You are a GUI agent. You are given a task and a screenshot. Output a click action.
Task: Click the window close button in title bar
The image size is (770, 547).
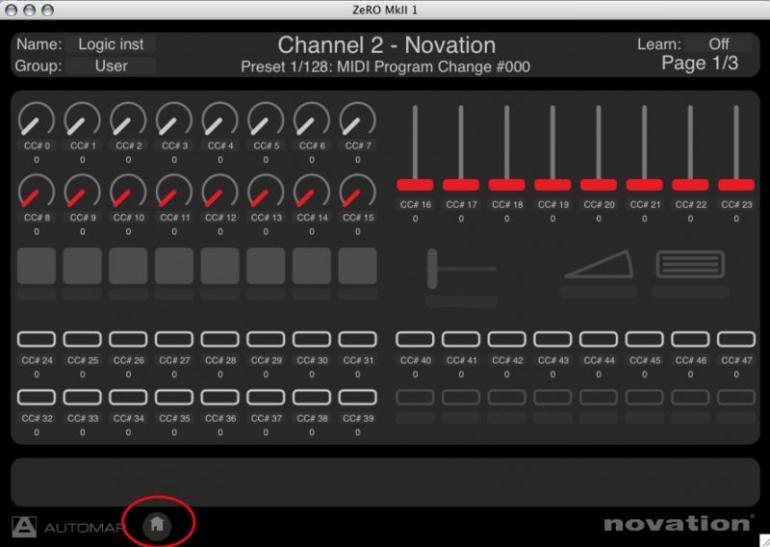[x=11, y=10]
